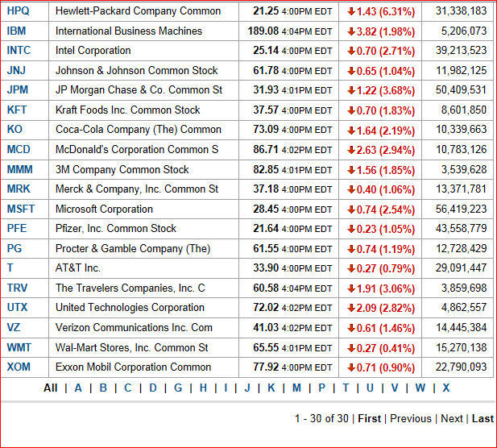Filter symbols by letter B
This screenshot has width=497, height=448.
pyautogui.click(x=103, y=388)
